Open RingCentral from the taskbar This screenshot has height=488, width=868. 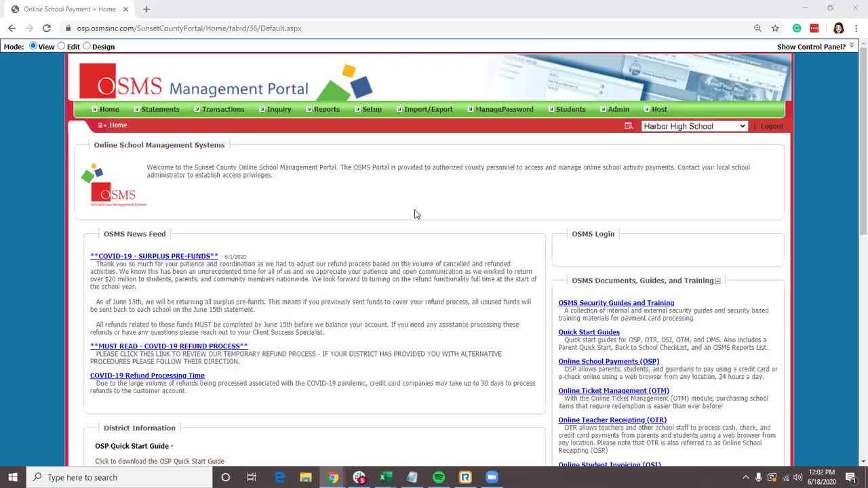point(465,477)
